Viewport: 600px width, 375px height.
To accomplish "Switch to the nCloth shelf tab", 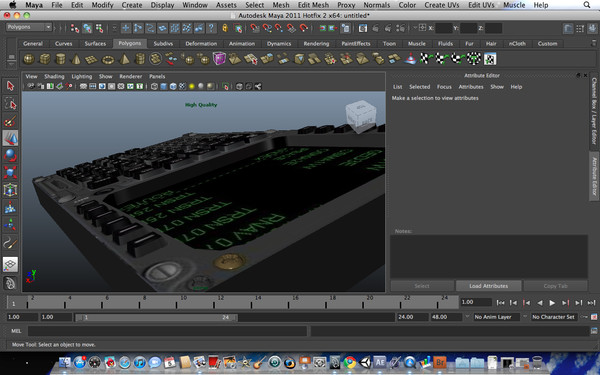I will 517,44.
